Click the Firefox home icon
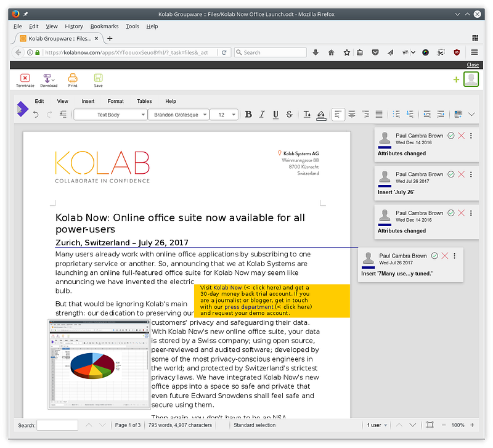The image size is (493, 448). point(331,52)
